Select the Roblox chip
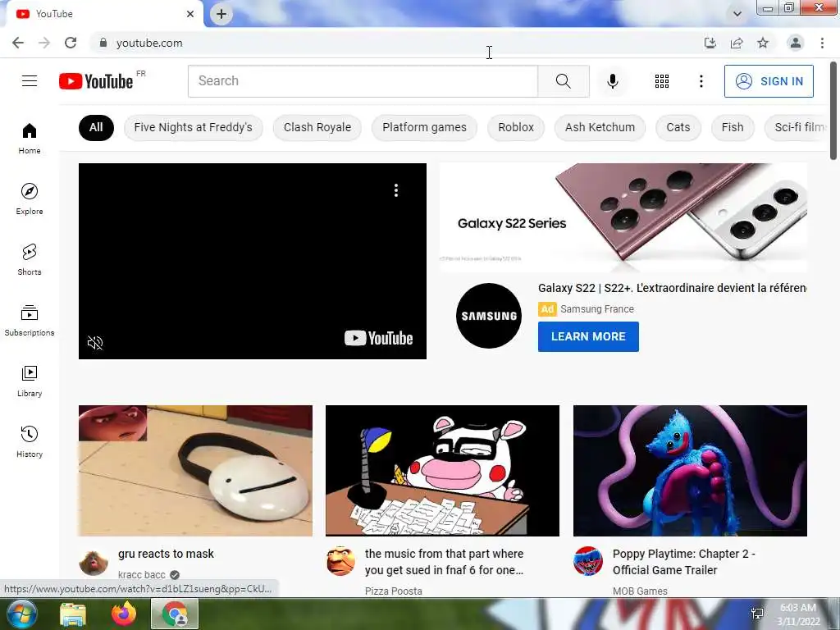The height and width of the screenshot is (630, 840). pyautogui.click(x=516, y=127)
